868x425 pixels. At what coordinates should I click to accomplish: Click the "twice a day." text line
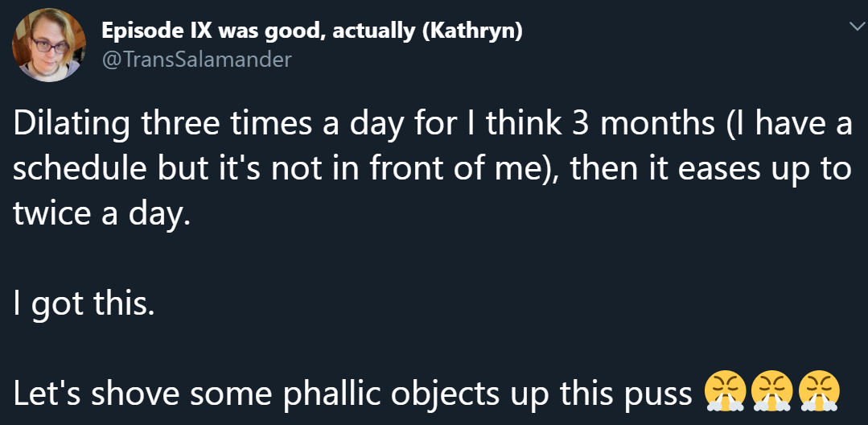click(103, 215)
